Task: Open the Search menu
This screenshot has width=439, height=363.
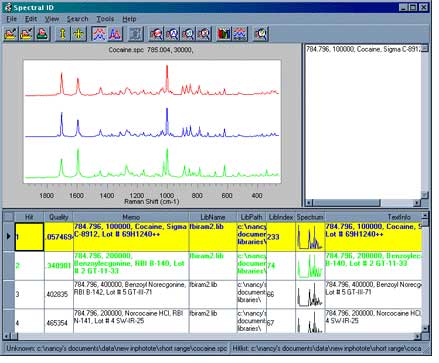Action: coord(77,19)
